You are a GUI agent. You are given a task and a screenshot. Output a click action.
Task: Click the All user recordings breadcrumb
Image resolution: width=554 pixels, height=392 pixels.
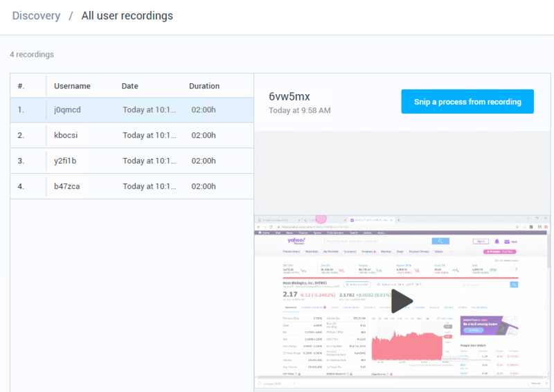tap(127, 15)
